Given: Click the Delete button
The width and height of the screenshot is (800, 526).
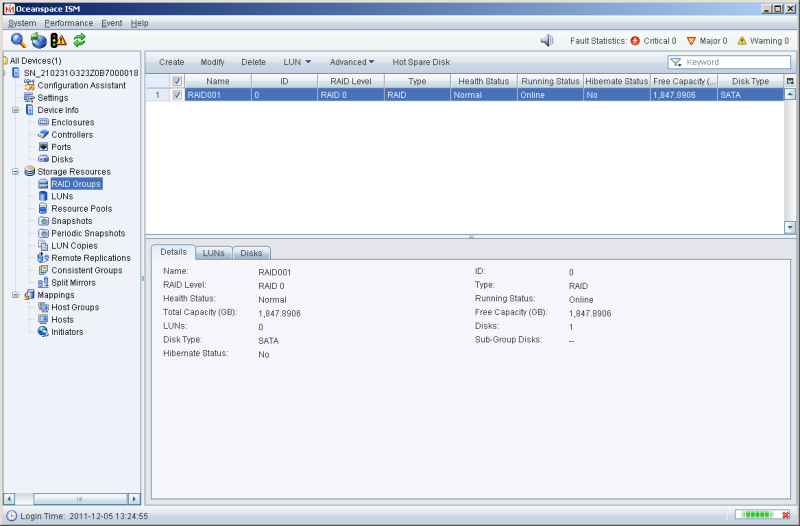Looking at the screenshot, I should tap(254, 62).
